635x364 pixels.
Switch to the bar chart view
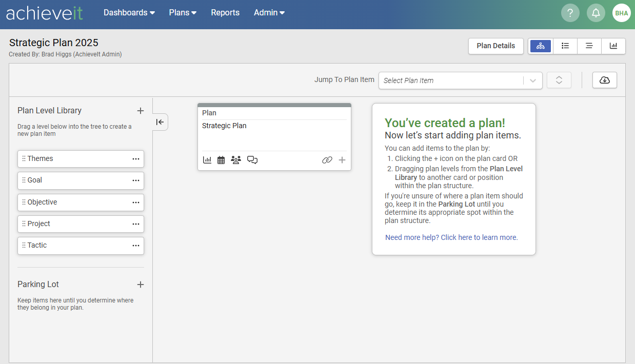[613, 46]
